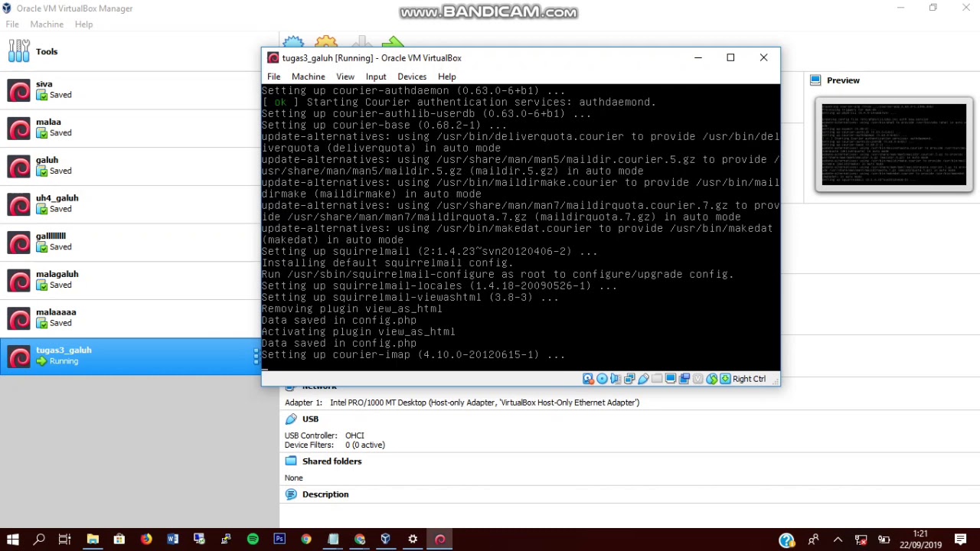The image size is (980, 551).
Task: Click the shared folders icon in VM status bar
Action: (657, 379)
